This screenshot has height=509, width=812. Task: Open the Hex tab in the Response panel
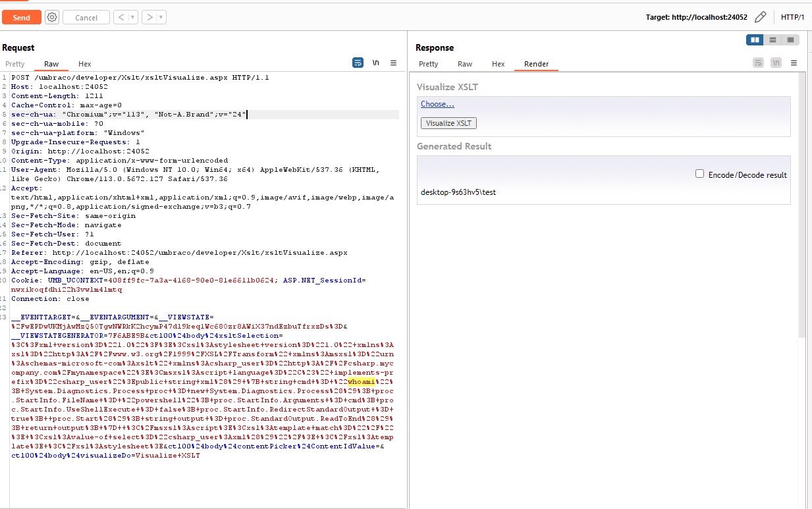(499, 64)
